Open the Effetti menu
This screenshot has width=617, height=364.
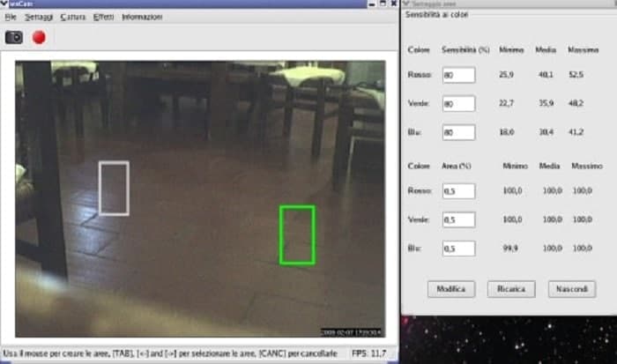[x=103, y=18]
